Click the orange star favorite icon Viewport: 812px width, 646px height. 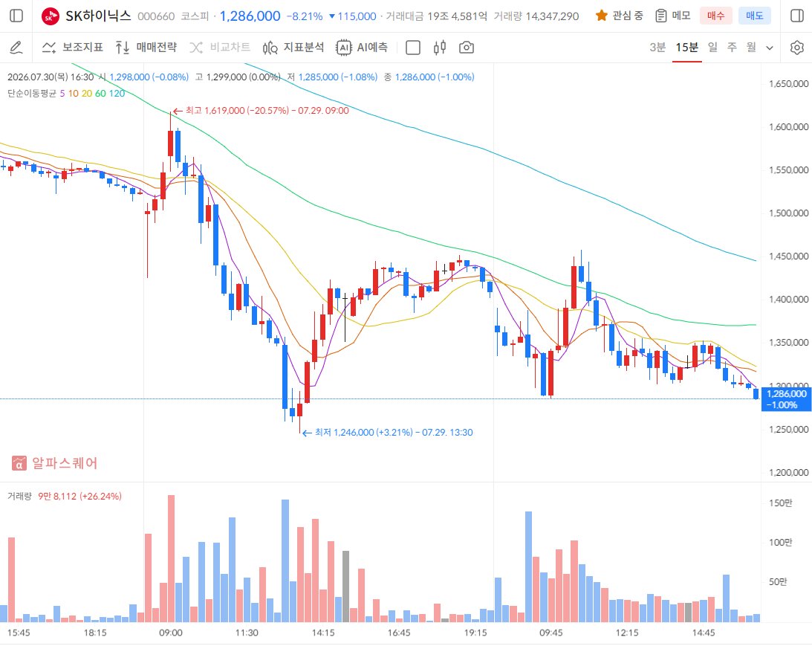(x=601, y=16)
